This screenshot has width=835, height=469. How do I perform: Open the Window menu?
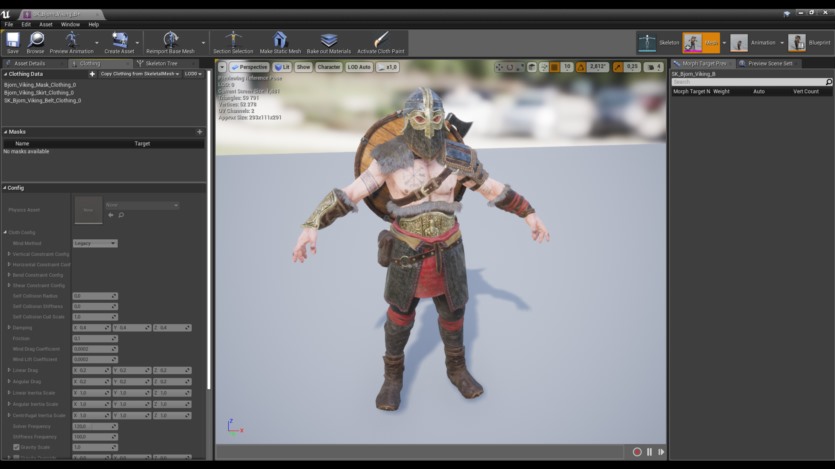pos(70,24)
